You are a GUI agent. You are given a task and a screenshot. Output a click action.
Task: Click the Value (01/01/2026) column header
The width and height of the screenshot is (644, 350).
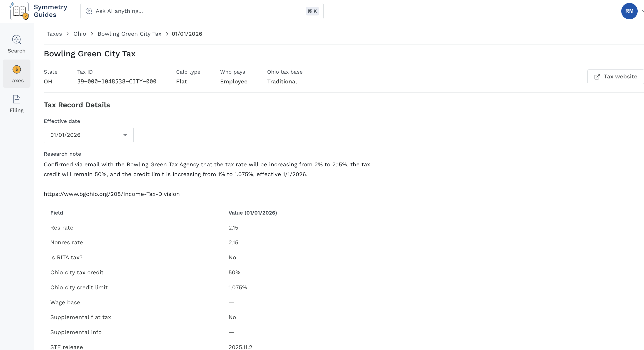coord(252,213)
